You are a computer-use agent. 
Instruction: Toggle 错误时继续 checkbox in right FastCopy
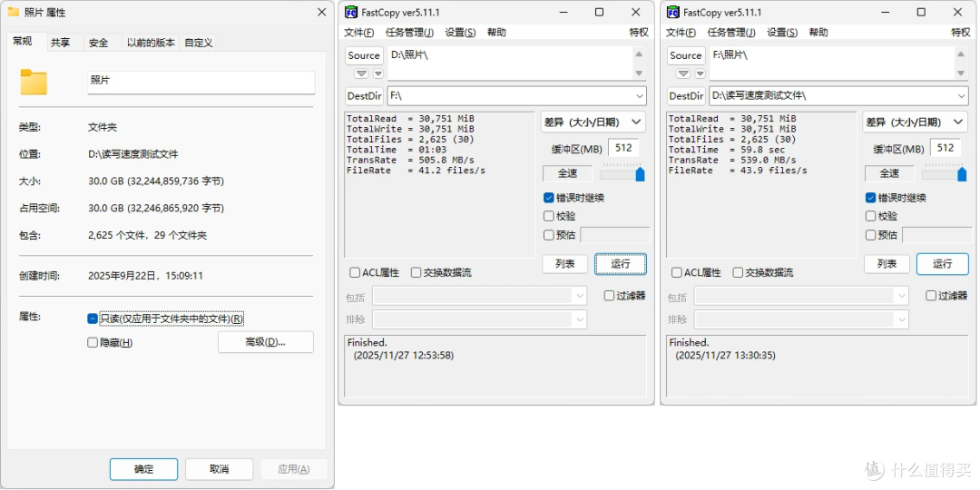coord(870,198)
